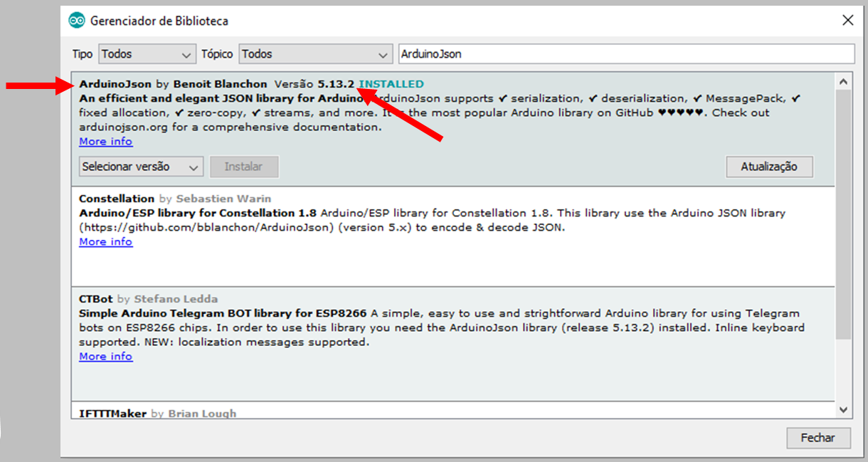Viewport: 868px width, 462px height.
Task: Click the ArduinoJson search field
Action: pyautogui.click(x=626, y=54)
